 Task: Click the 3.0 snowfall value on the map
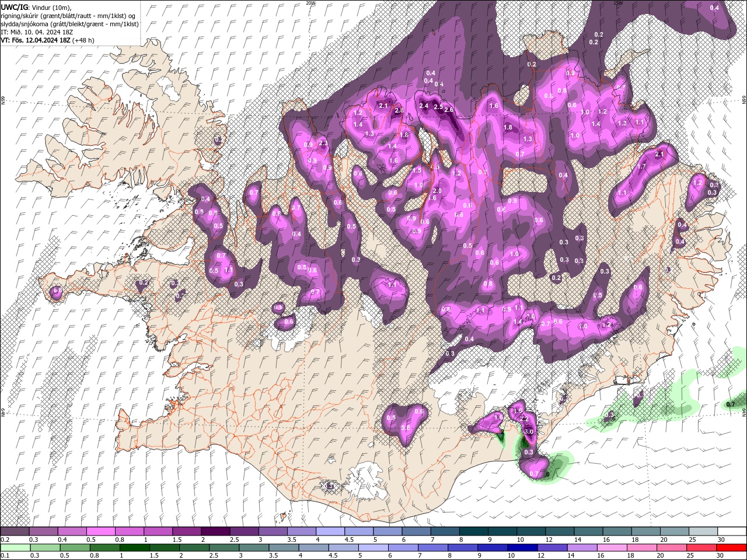[529, 432]
